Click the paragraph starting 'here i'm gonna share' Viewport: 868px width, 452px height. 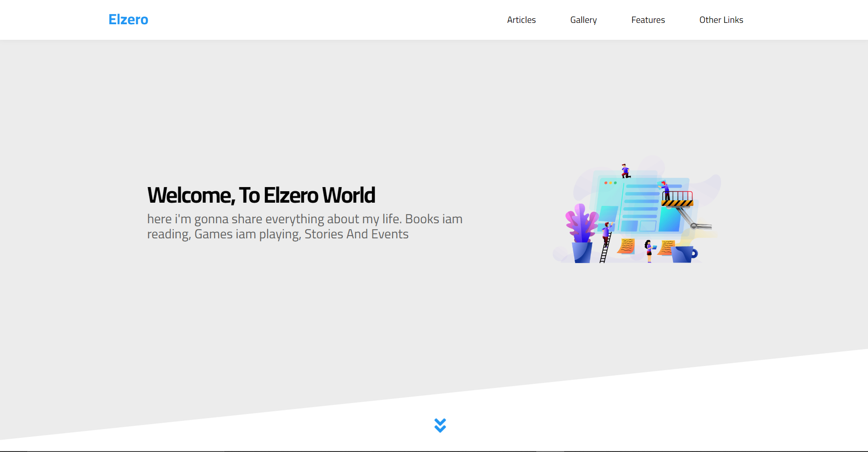[x=305, y=226]
